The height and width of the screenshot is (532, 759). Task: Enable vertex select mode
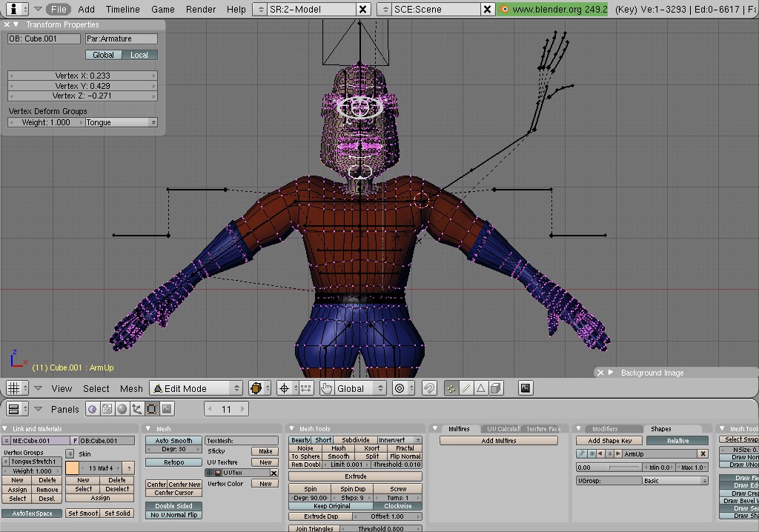coord(451,388)
